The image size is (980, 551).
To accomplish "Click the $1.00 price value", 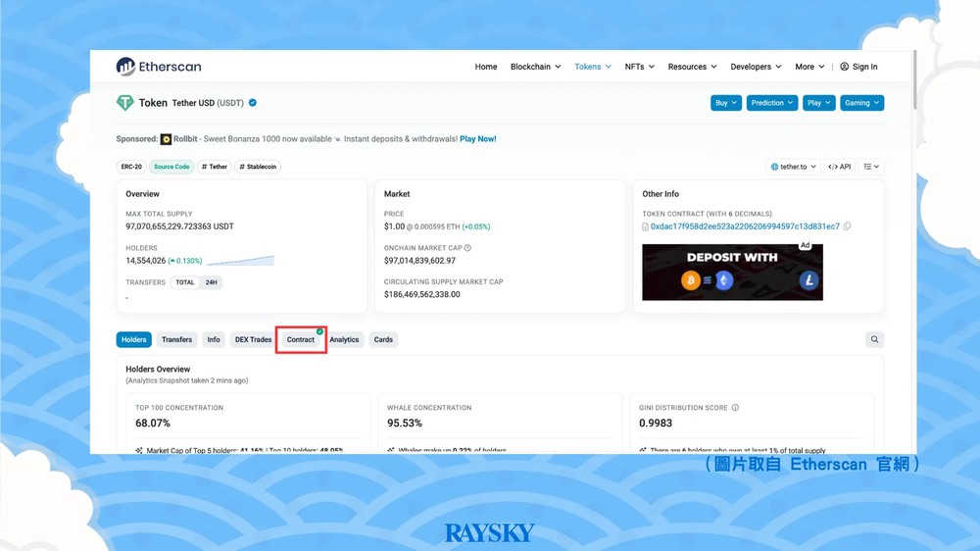I will (394, 226).
